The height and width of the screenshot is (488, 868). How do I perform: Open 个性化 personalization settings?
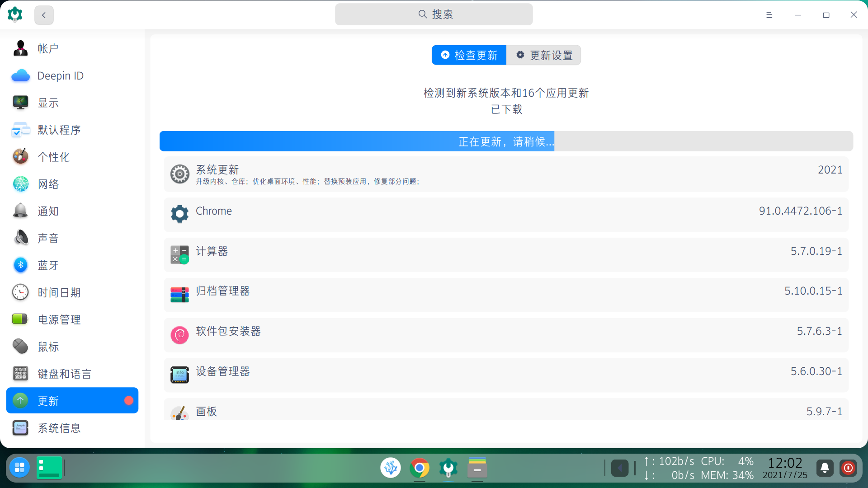pos(20,157)
